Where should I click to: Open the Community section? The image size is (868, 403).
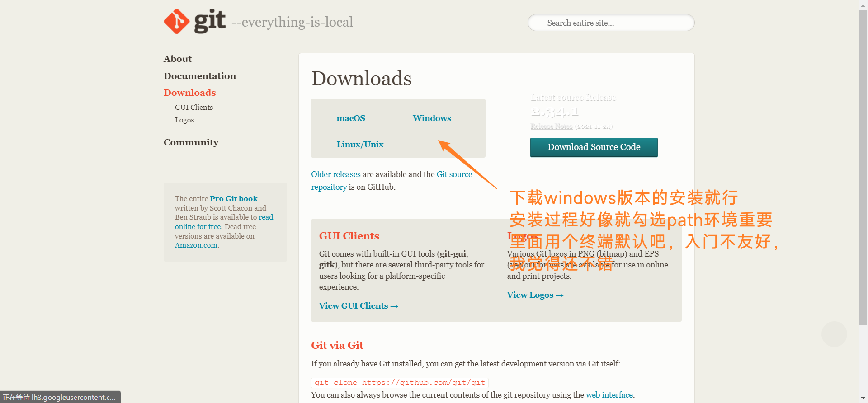191,142
